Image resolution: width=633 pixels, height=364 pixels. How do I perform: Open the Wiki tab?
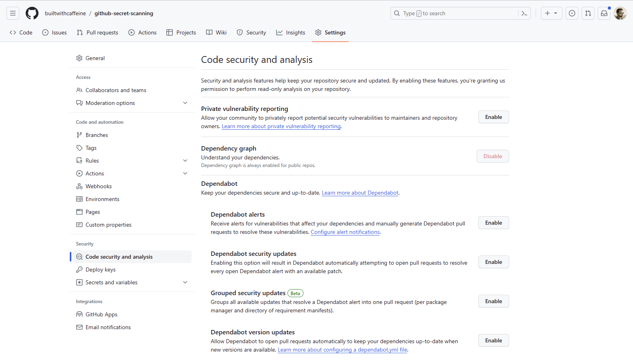tap(216, 32)
